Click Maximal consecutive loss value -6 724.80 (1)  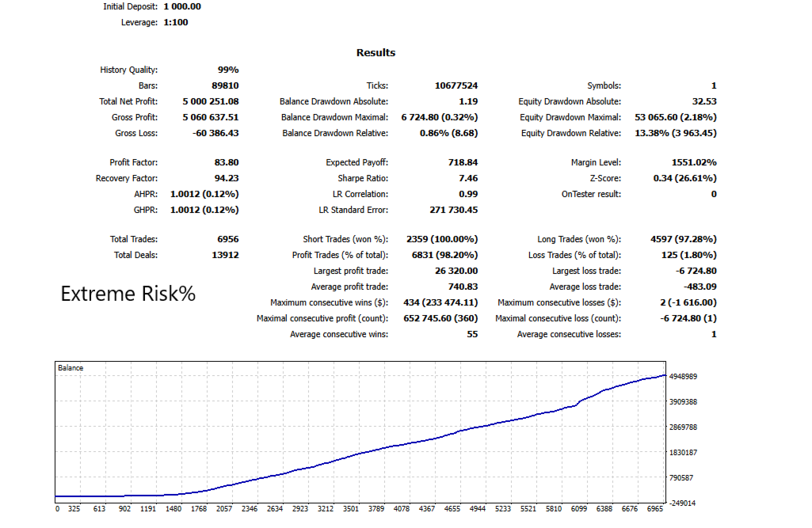coord(688,318)
